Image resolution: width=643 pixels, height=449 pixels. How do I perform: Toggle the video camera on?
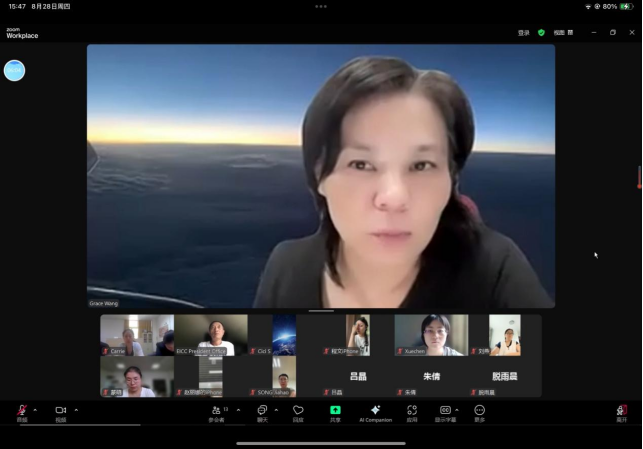(x=60, y=411)
